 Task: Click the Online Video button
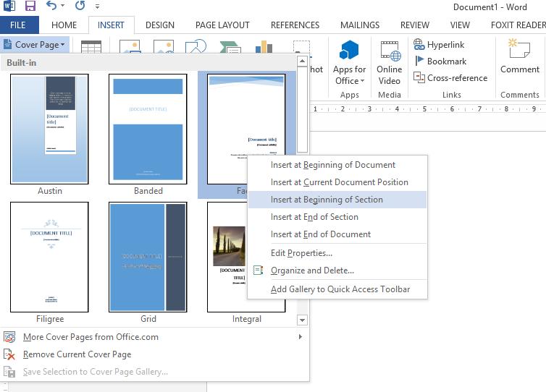pos(390,63)
